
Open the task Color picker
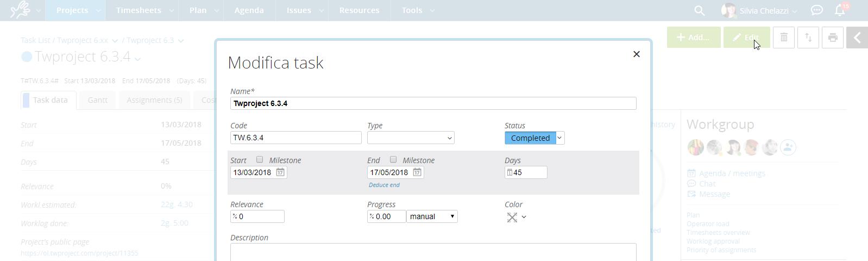click(x=516, y=217)
